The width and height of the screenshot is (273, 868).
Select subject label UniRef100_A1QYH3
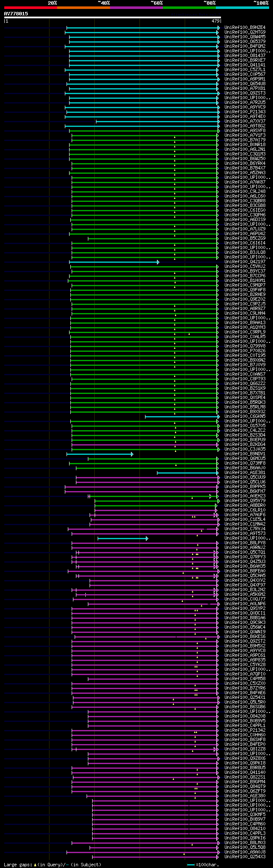[245, 328]
